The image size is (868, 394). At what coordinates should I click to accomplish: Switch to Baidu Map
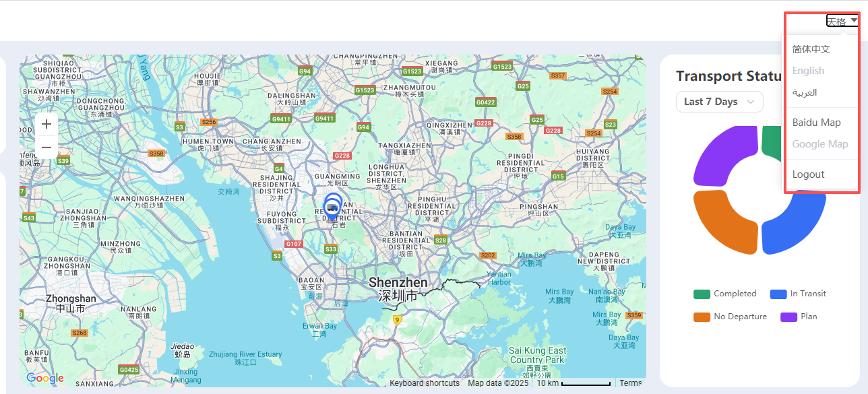816,123
